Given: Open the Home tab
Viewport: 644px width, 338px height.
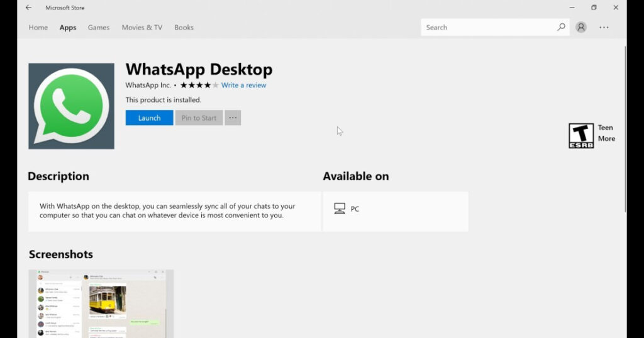Looking at the screenshot, I should coord(38,28).
